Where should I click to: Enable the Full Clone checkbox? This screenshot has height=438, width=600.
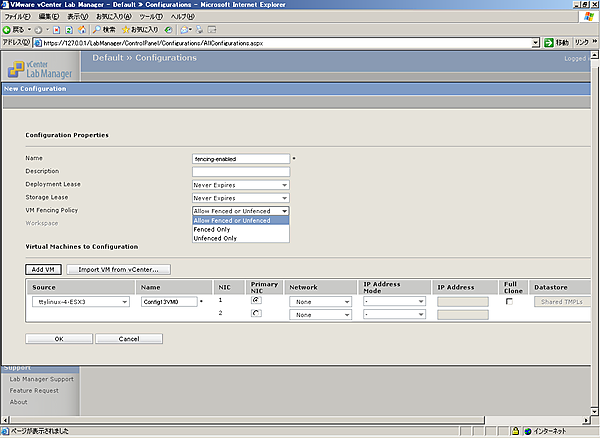coord(511,300)
